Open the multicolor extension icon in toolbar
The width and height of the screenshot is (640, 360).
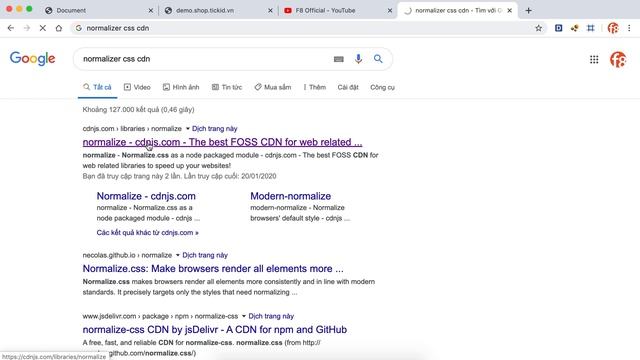574,28
